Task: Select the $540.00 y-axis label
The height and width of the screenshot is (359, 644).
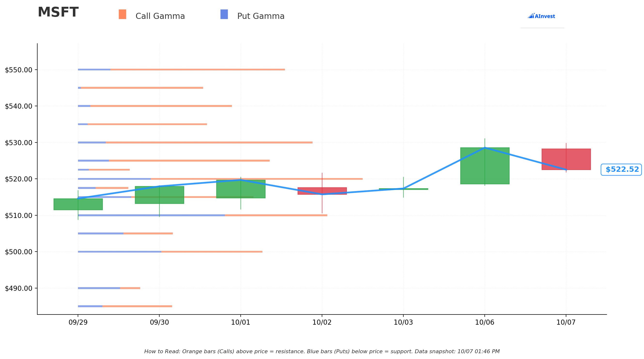Action: tap(19, 106)
